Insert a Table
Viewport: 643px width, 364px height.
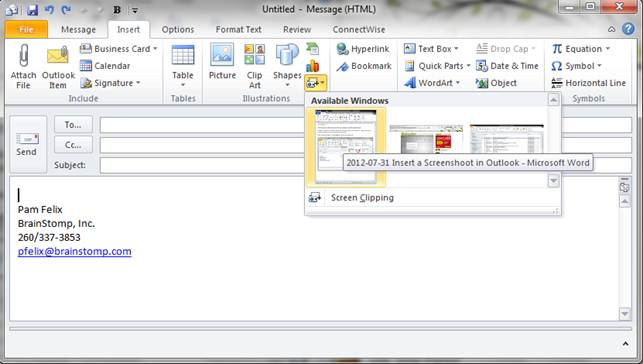[183, 66]
